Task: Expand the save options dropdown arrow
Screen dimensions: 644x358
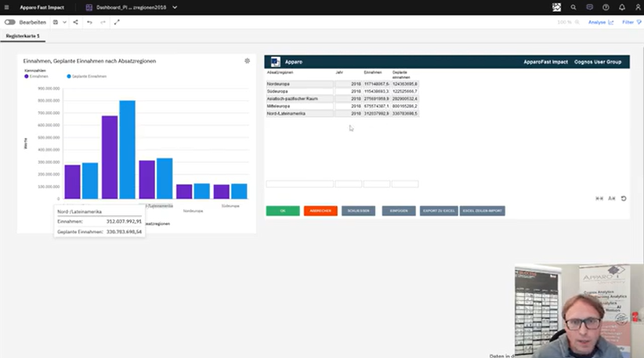Action: 64,22
